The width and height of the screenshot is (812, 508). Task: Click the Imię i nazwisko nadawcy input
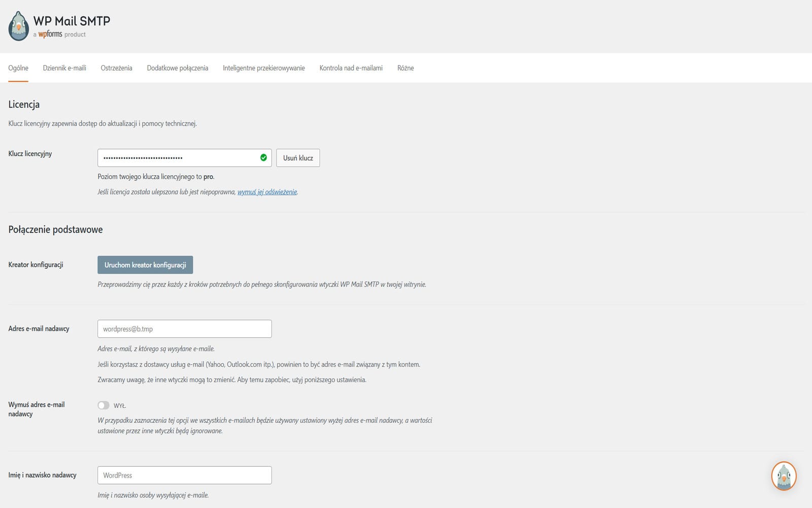click(x=185, y=475)
